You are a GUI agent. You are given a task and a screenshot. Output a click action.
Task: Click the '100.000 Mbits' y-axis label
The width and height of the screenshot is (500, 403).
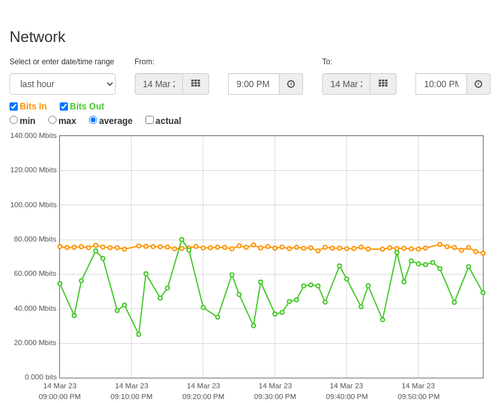(x=33, y=205)
